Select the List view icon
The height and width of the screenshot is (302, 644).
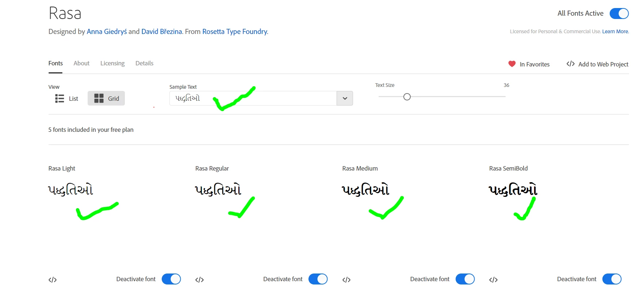coord(60,98)
